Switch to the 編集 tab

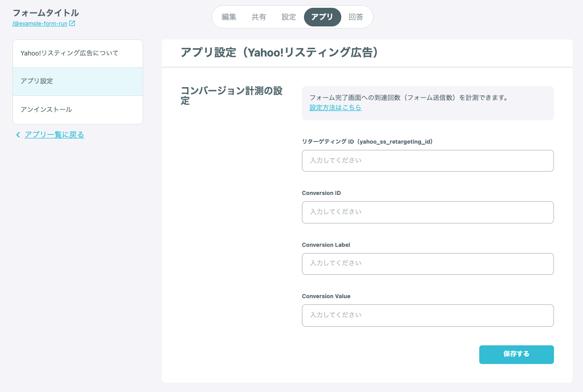click(229, 17)
